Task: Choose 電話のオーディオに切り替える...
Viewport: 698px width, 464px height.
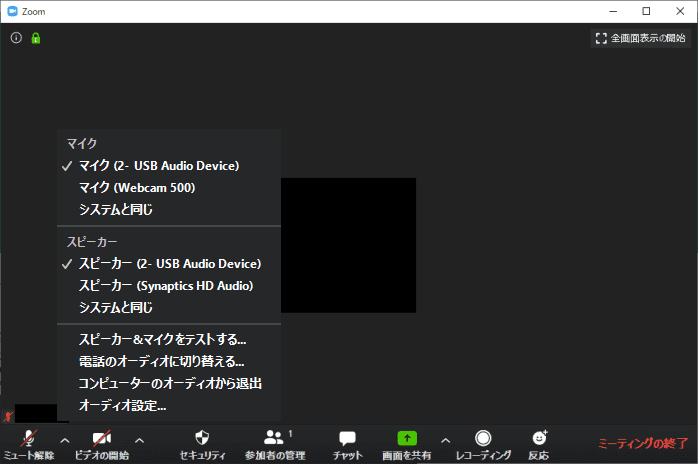Action: (169, 361)
